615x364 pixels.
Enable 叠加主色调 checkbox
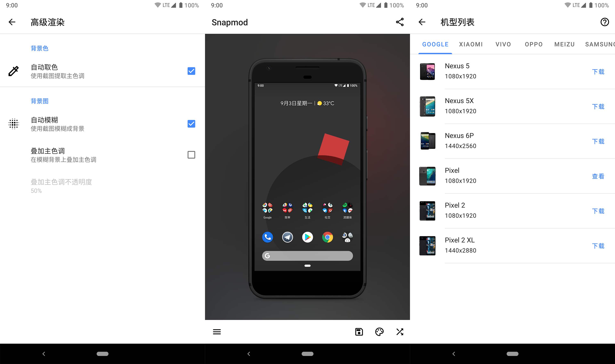tap(191, 155)
